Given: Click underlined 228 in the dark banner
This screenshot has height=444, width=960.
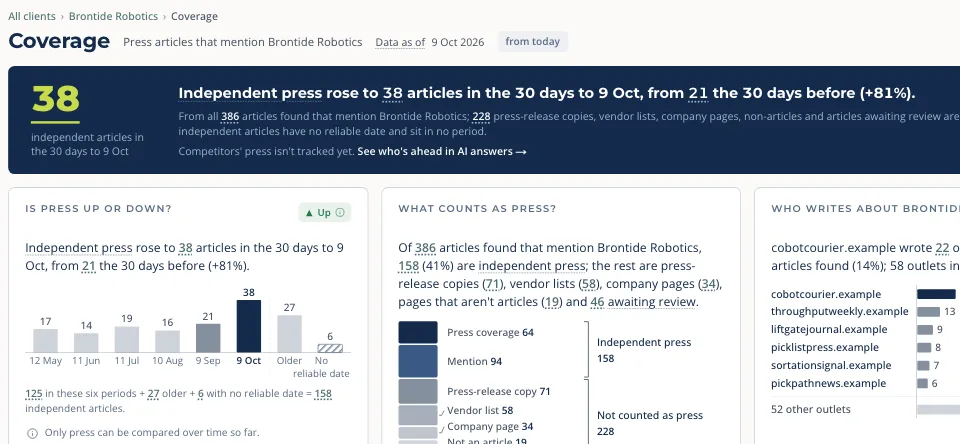Looking at the screenshot, I should (481, 116).
